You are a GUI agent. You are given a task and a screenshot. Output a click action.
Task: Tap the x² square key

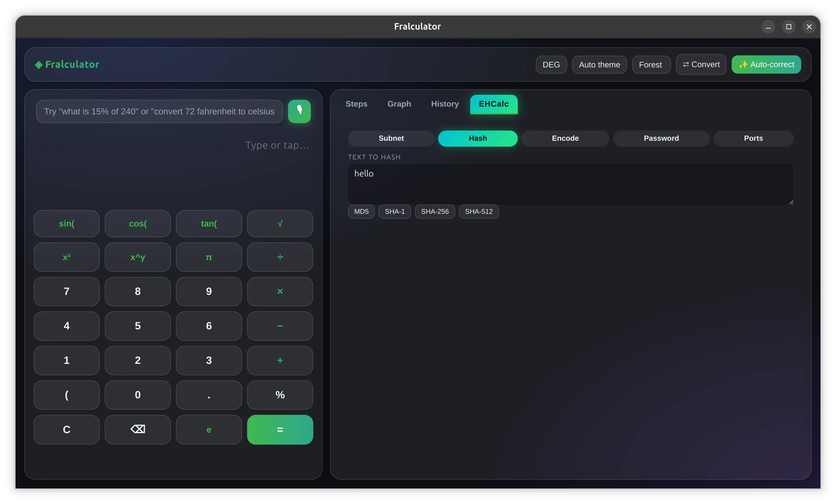pos(67,257)
